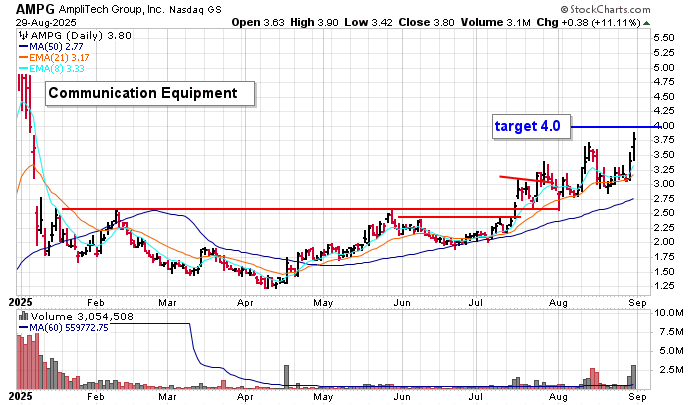700x405 pixels.
Task: Click the target 4.0 annotation label
Action: tap(531, 126)
